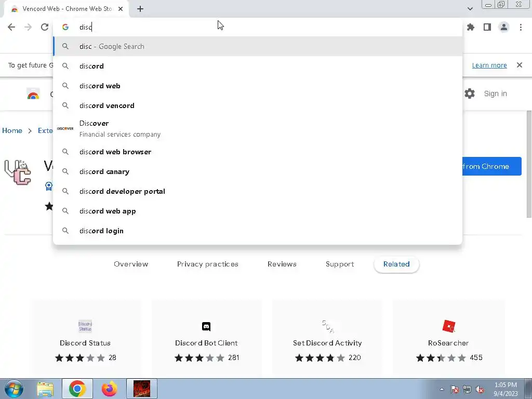
Task: Click the Learn more link
Action: pyautogui.click(x=489, y=65)
